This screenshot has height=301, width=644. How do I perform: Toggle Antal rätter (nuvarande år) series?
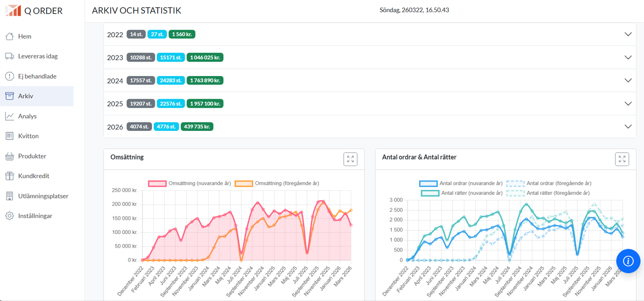tap(462, 193)
